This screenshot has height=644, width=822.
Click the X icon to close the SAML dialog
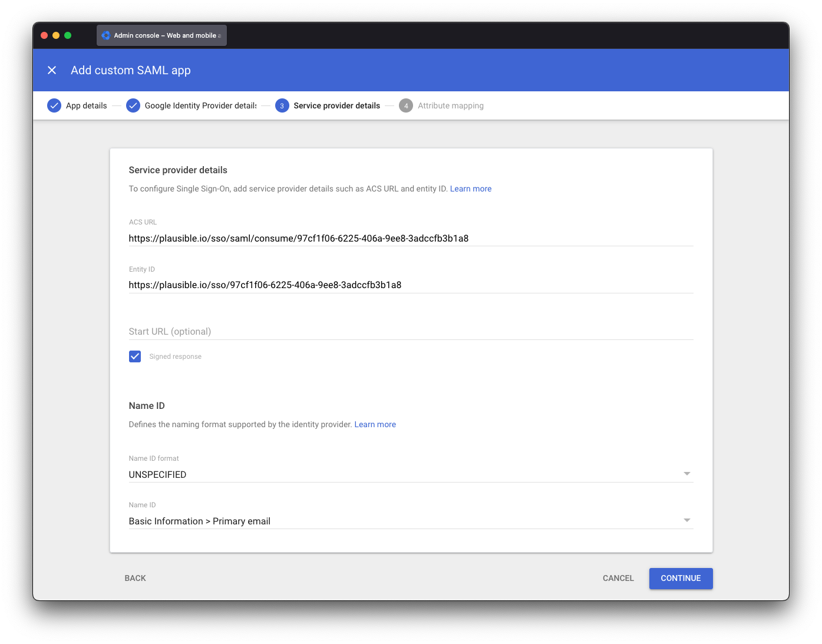[x=52, y=70]
